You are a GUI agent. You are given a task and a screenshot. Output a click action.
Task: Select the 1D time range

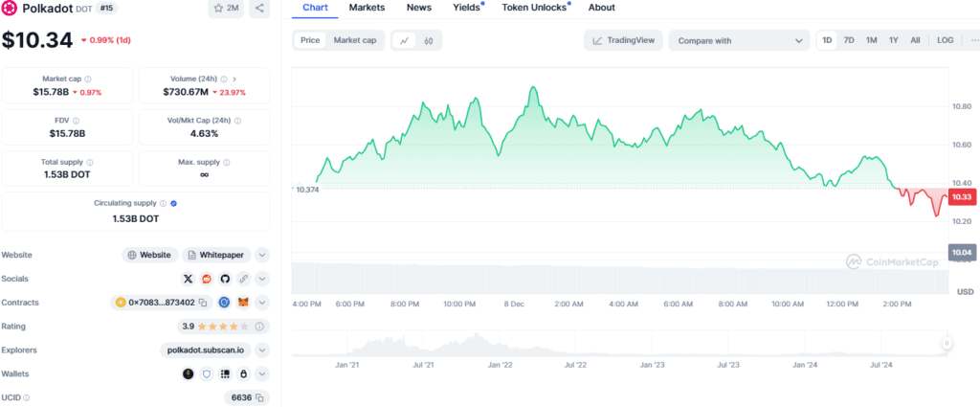[827, 40]
